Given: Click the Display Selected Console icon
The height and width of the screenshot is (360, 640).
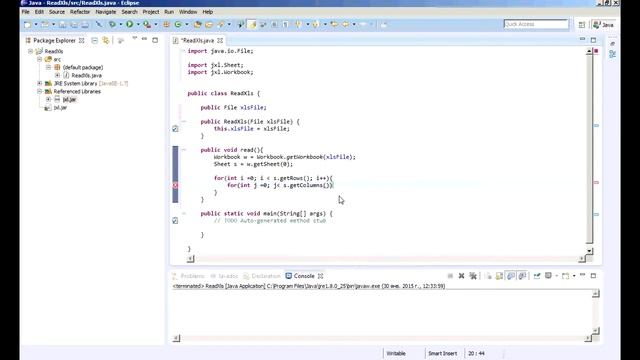Looking at the screenshot, I should coord(548,276).
